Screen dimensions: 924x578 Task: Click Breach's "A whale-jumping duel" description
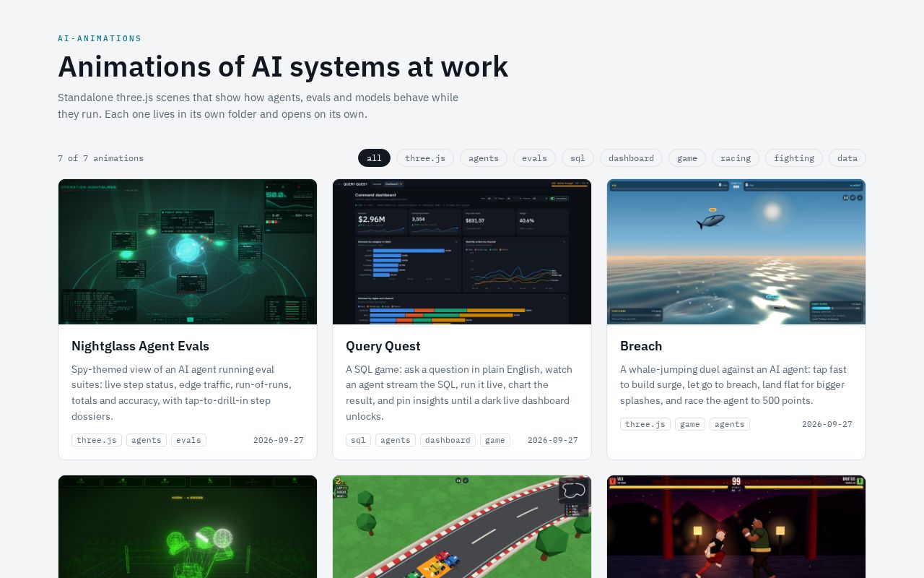click(x=733, y=385)
